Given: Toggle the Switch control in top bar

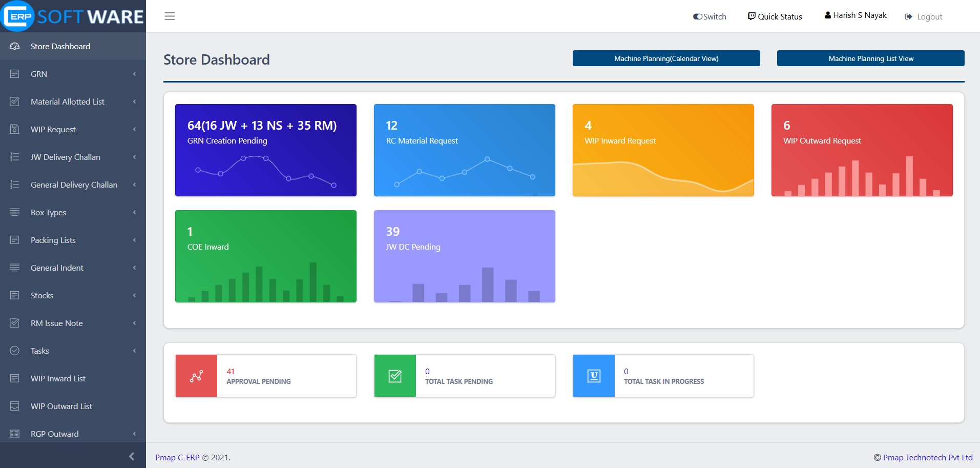Looking at the screenshot, I should [697, 16].
